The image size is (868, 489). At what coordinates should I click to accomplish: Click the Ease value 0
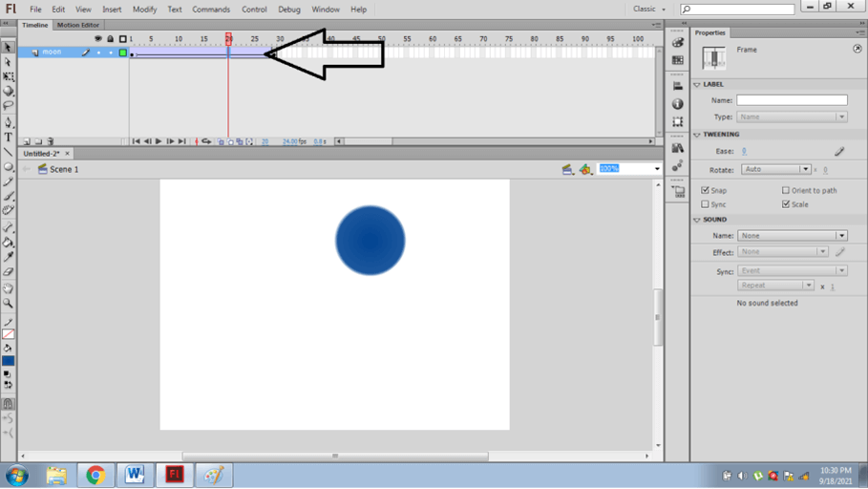pos(744,151)
